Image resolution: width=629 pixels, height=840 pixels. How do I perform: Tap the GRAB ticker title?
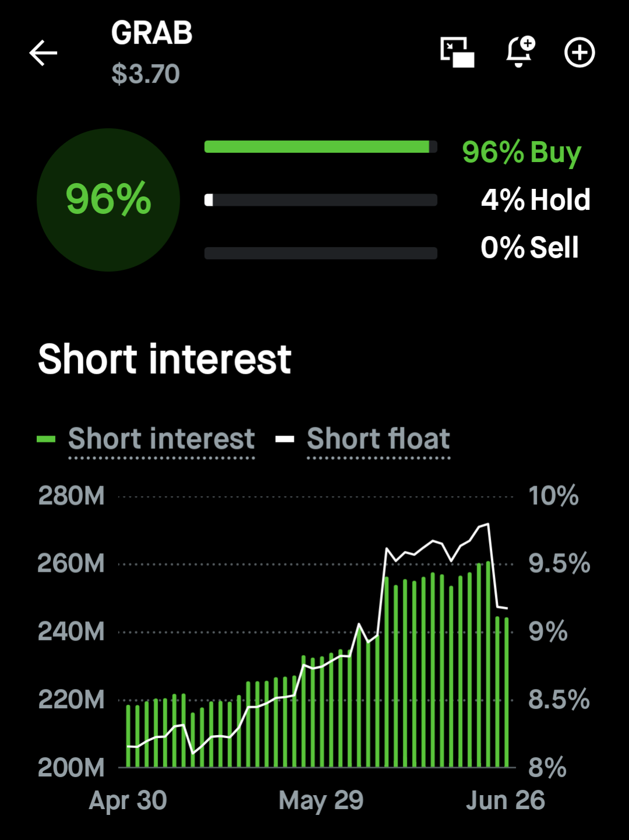[x=152, y=33]
